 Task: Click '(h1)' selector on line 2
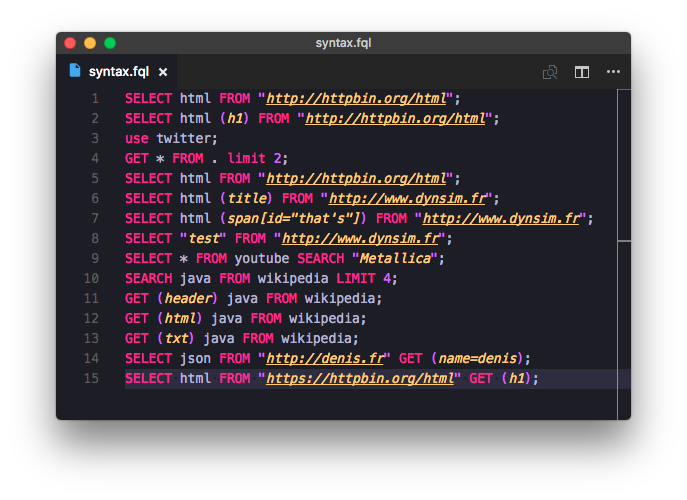[x=234, y=119]
